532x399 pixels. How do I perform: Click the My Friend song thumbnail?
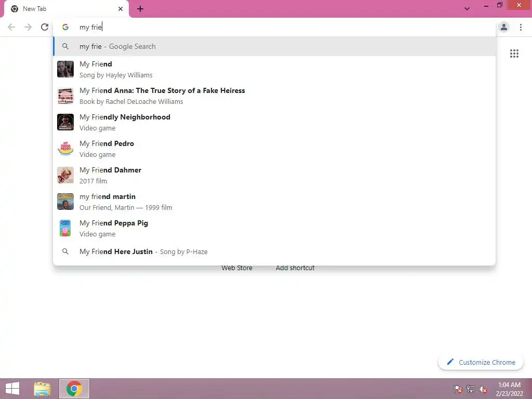pyautogui.click(x=65, y=69)
